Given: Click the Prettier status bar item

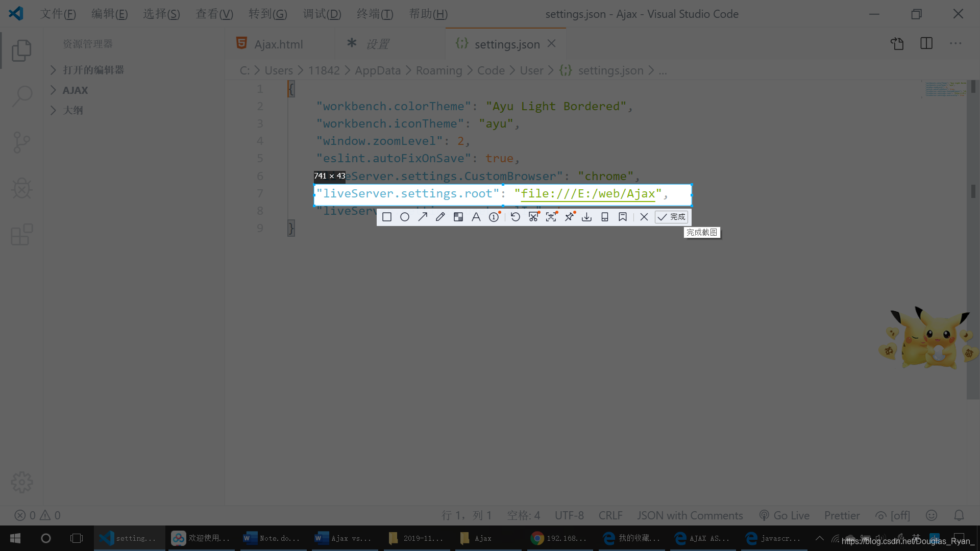Looking at the screenshot, I should point(842,515).
